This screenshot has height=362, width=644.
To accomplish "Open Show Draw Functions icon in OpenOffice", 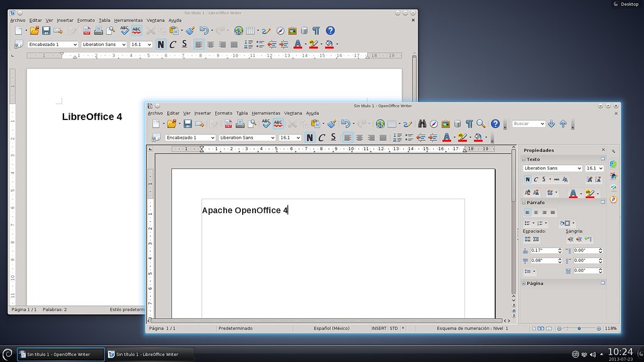I will click(407, 124).
